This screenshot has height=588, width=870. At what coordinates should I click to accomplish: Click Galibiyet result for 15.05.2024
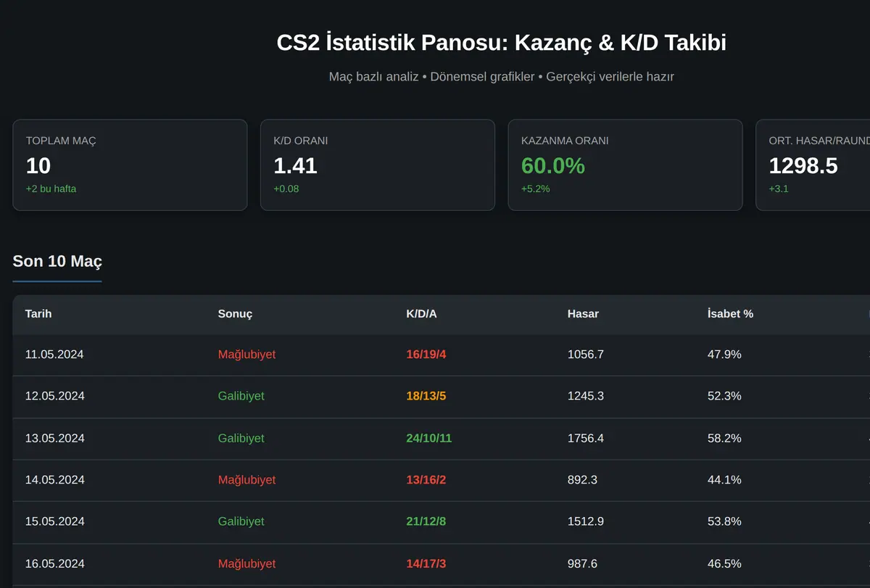pos(241,521)
